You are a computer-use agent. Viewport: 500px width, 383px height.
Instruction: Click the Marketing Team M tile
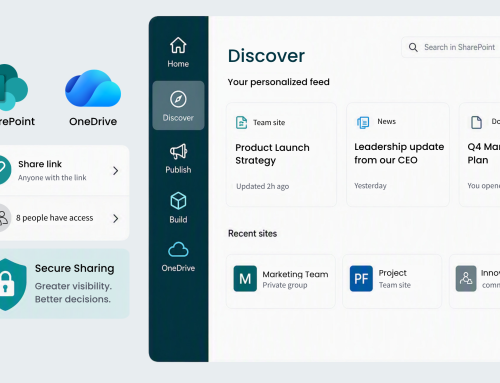tap(245, 279)
